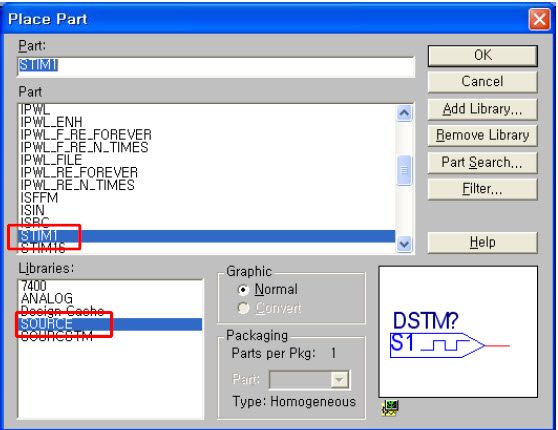Close the Place Part window
The width and height of the screenshot is (558, 430).
[539, 19]
